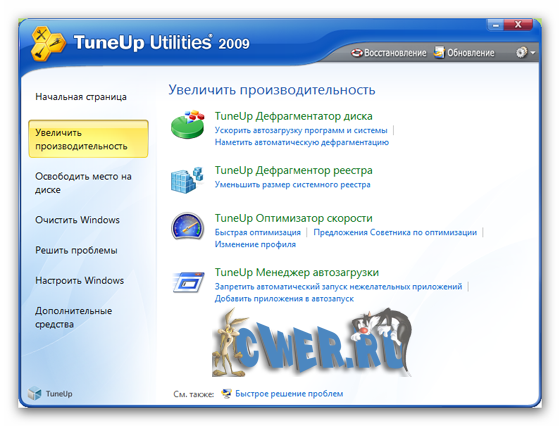Click the Восстановление lifebuoy icon
Image resolution: width=560 pixels, height=426 pixels.
(357, 53)
